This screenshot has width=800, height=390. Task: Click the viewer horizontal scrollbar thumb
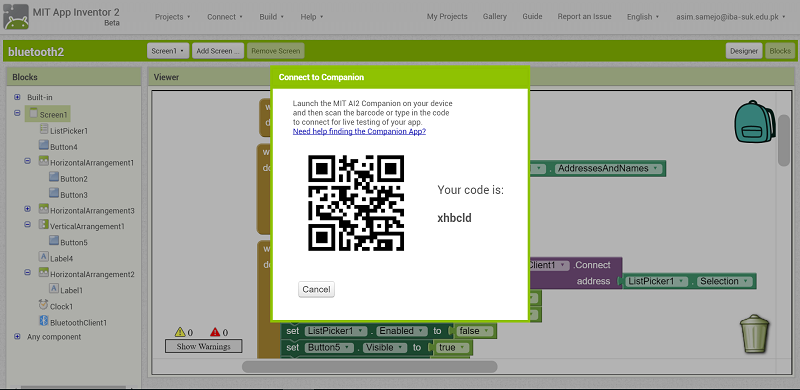coord(369,367)
